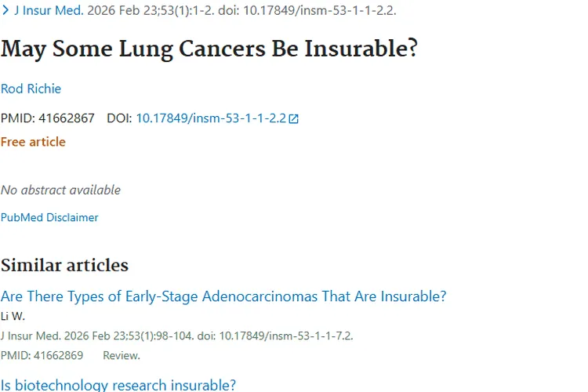Open the blue DOI 10.17849/insm-53-1-1-2.2 link
The height and width of the screenshot is (392, 588).
click(x=211, y=118)
